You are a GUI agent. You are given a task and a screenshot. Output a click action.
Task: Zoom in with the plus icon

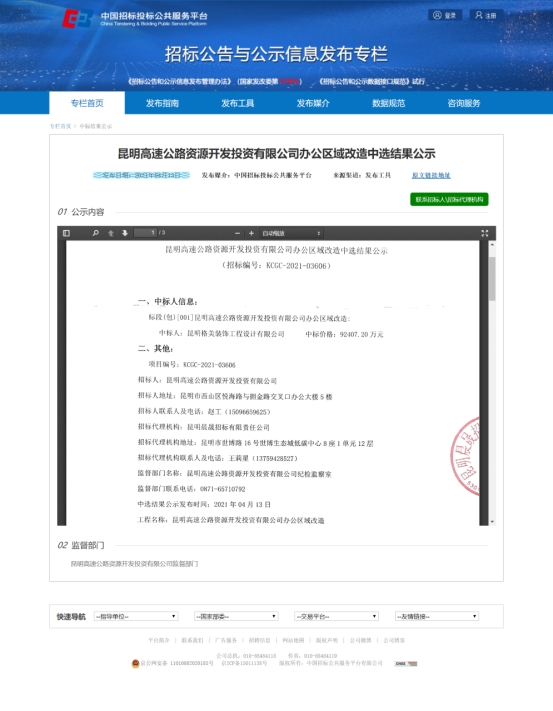pyautogui.click(x=251, y=233)
